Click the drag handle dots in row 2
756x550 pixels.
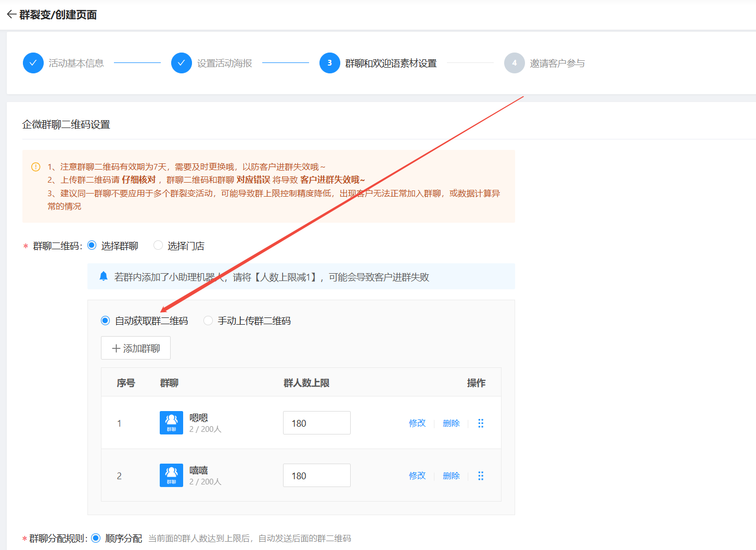481,476
